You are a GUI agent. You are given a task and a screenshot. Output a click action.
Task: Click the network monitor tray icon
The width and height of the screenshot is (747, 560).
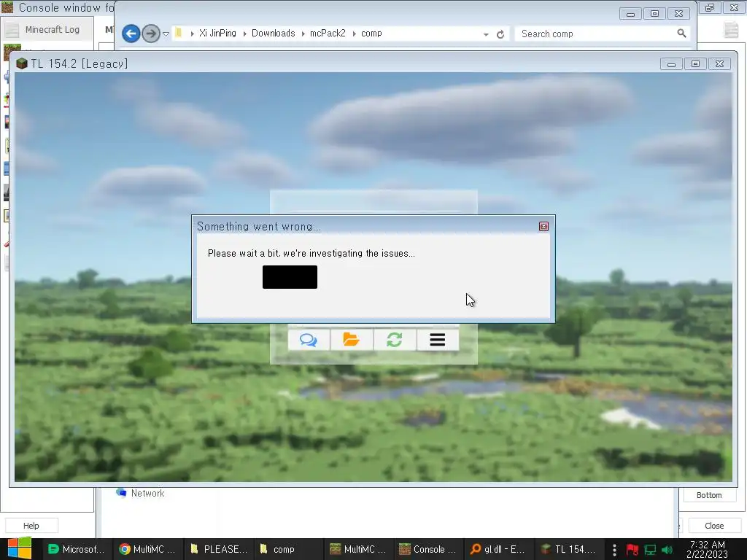coord(650,550)
